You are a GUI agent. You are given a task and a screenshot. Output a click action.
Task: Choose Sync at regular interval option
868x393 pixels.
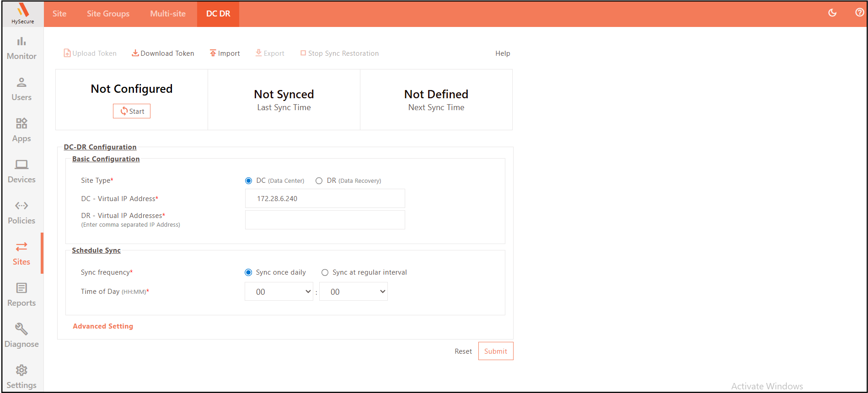click(325, 273)
